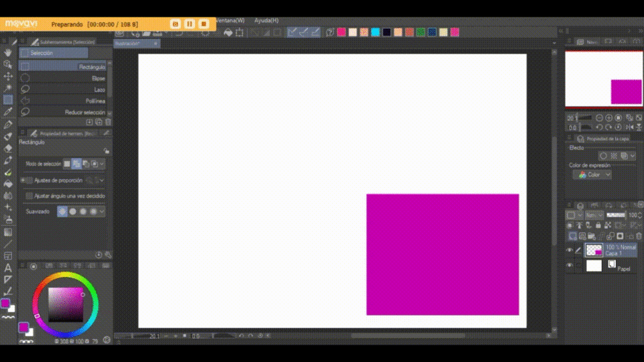Click the help question mark icon

tap(330, 32)
